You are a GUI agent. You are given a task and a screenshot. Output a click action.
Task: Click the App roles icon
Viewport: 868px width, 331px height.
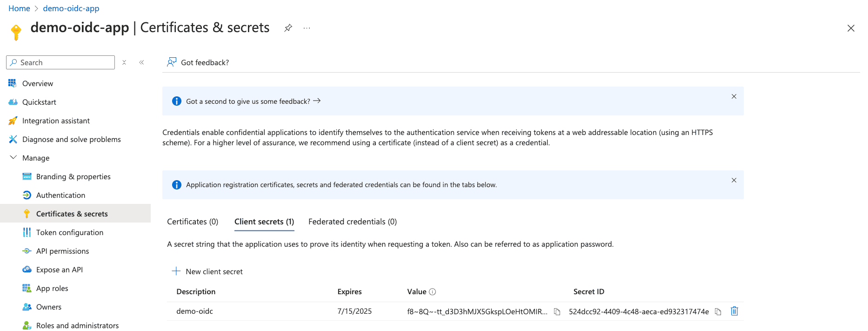click(x=27, y=288)
